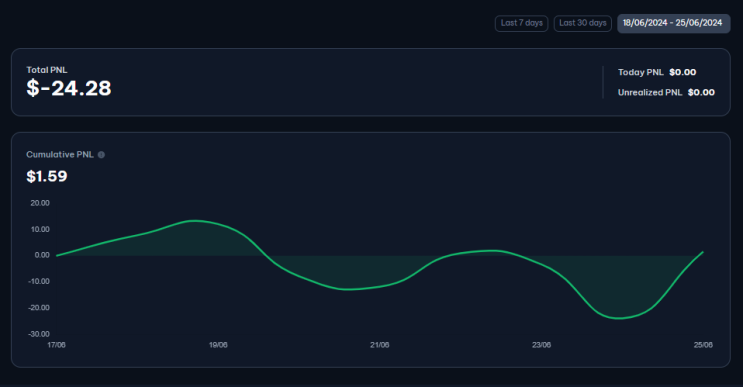Viewport: 743px width, 387px height.
Task: Click the -30.00 y-axis label
Action: click(x=39, y=334)
